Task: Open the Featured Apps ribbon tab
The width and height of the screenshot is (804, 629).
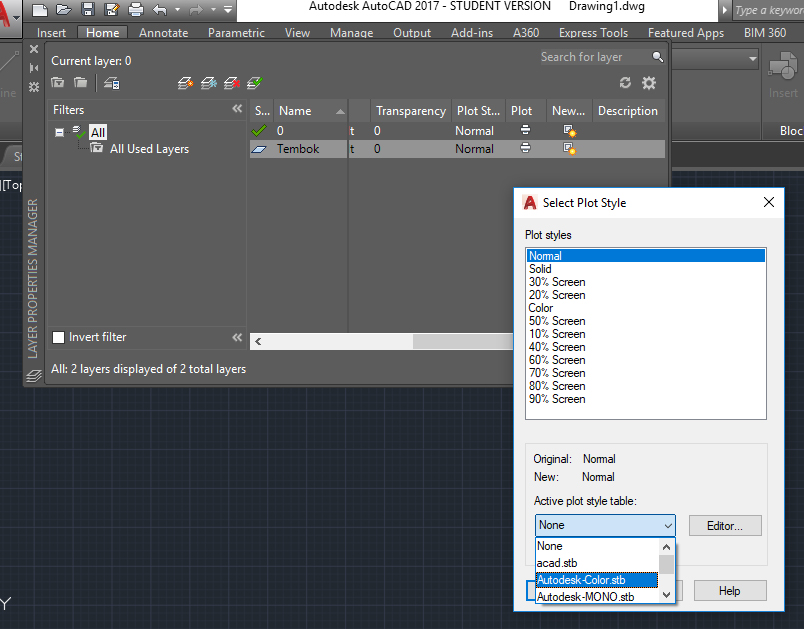Action: [x=686, y=33]
